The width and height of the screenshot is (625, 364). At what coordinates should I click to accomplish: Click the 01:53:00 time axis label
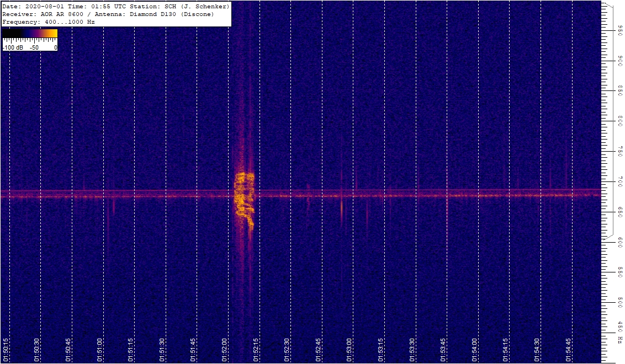[349, 351]
